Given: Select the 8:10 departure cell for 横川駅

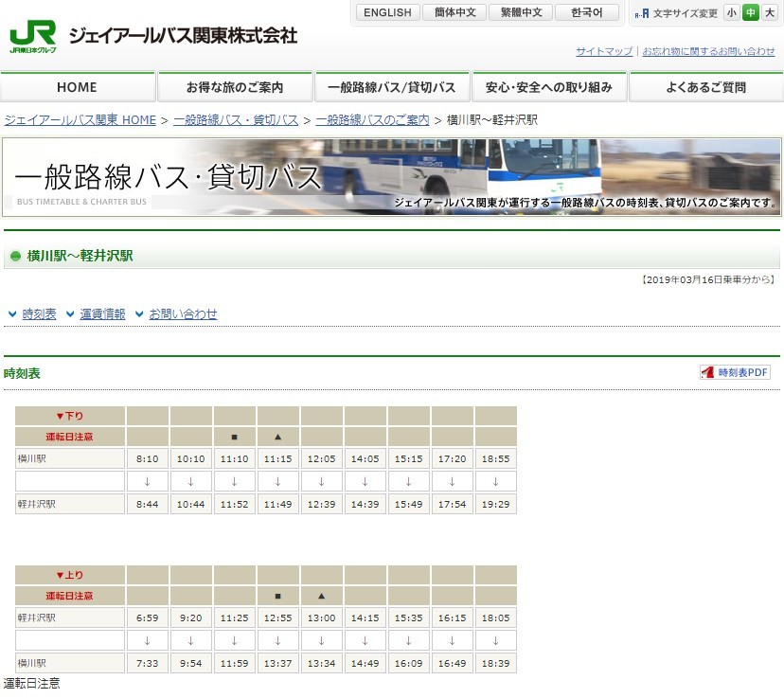Looking at the screenshot, I should coord(147,458).
